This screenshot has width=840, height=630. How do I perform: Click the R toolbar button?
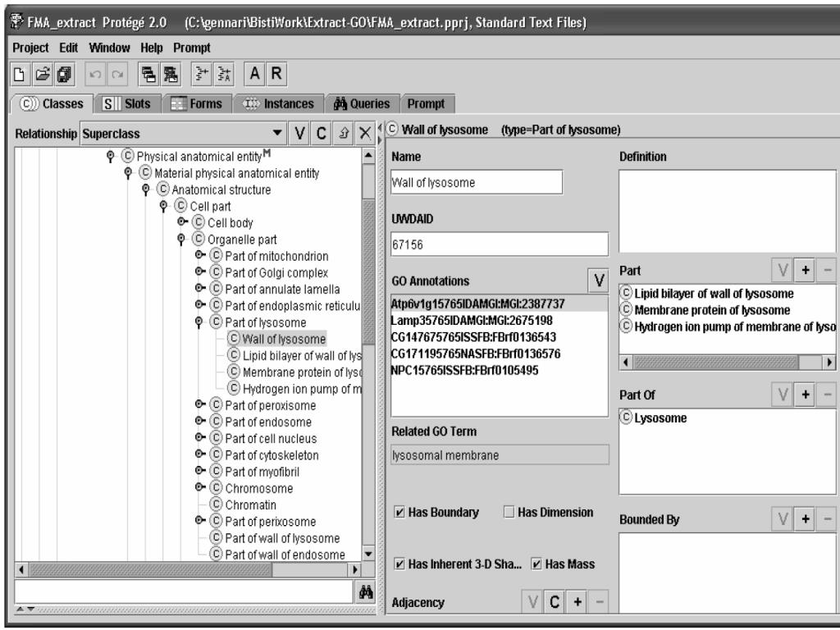point(276,73)
